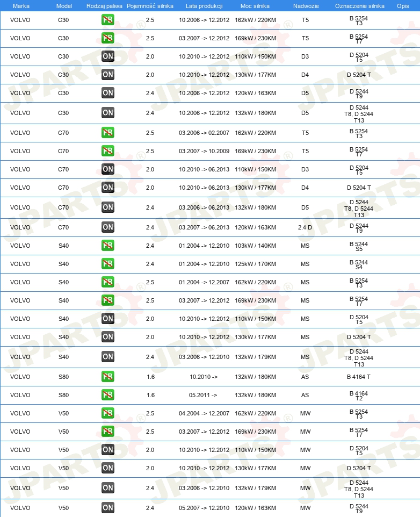Click petrol icon in S80 05.2011 row
420x517 pixels.
[108, 395]
